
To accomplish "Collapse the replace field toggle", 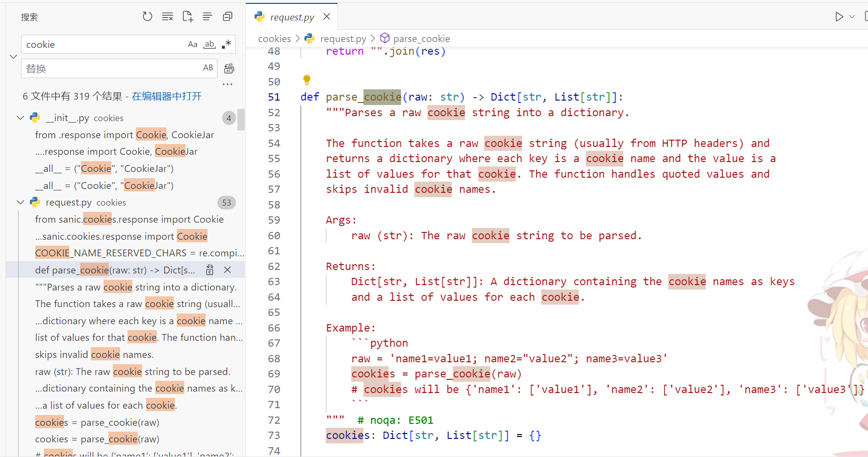I will [13, 56].
